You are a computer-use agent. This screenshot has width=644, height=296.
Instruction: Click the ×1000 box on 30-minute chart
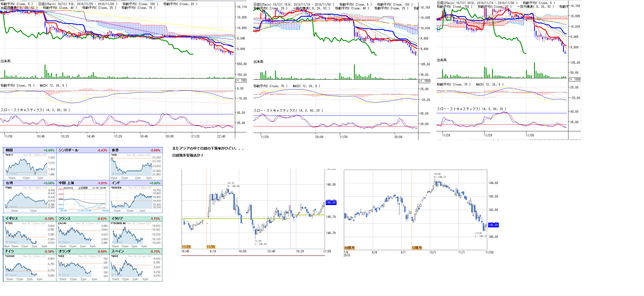pyautogui.click(x=575, y=79)
